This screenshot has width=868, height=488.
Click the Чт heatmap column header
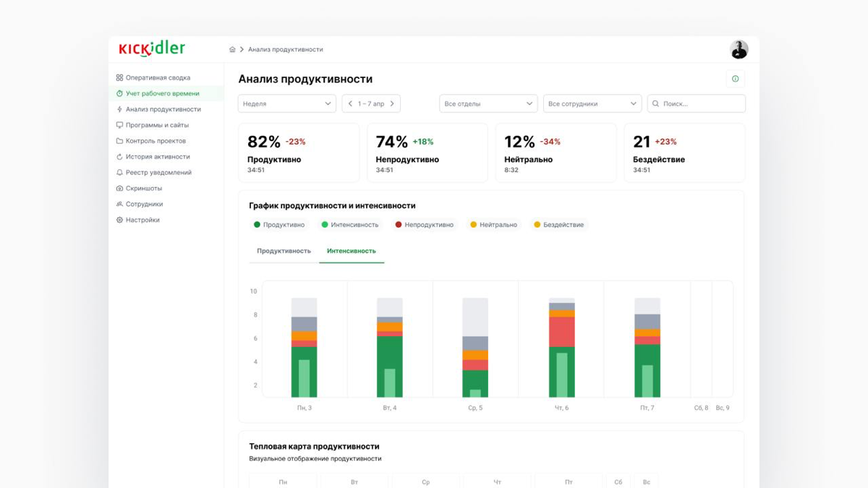click(x=497, y=481)
